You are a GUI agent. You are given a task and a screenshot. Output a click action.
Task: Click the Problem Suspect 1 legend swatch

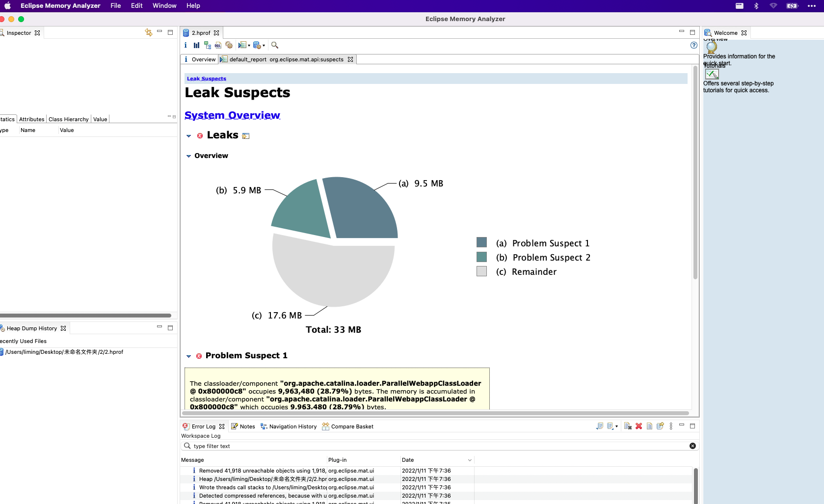(481, 242)
